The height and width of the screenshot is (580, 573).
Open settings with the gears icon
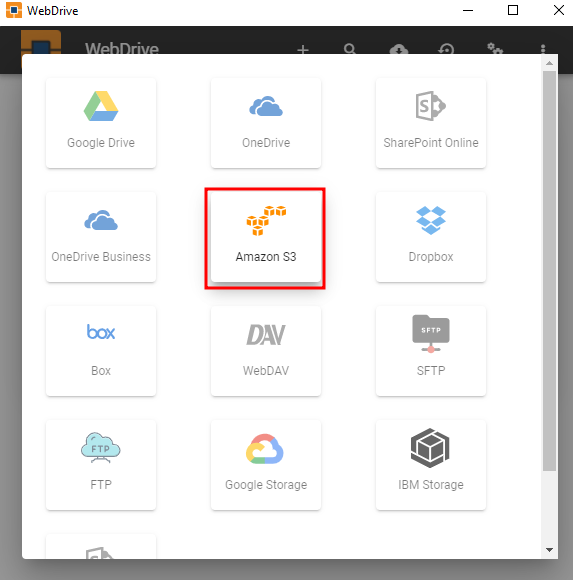(495, 48)
